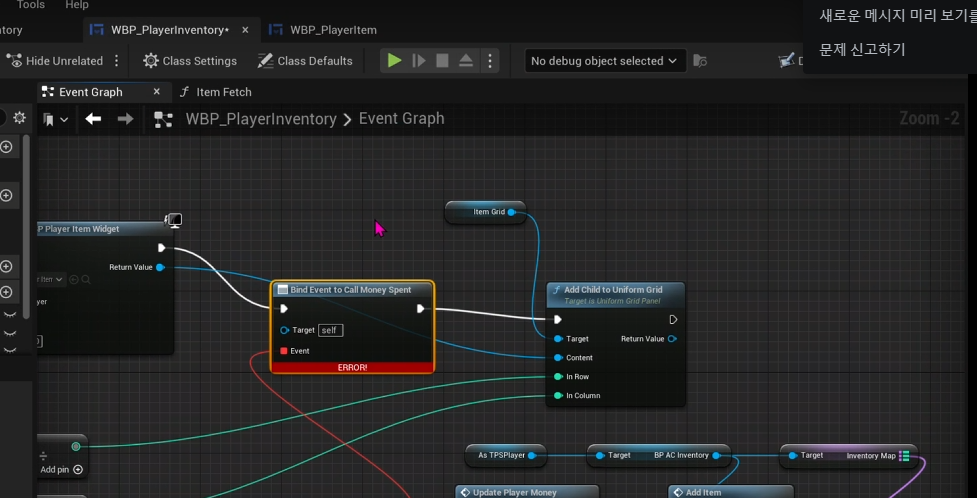Click the In Row input pin
The height and width of the screenshot is (498, 977).
pyautogui.click(x=558, y=376)
